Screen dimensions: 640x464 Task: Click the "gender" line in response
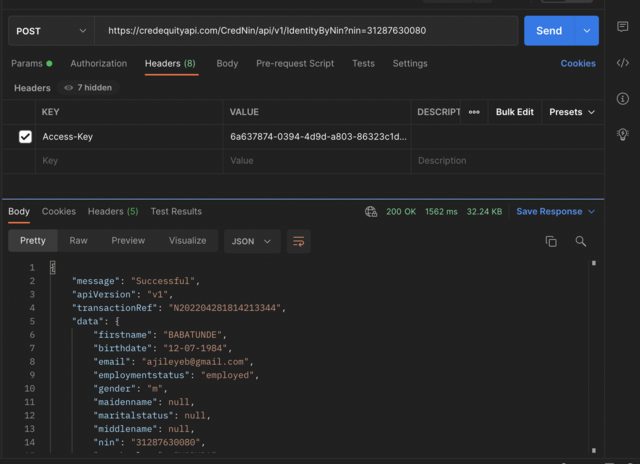pyautogui.click(x=130, y=389)
